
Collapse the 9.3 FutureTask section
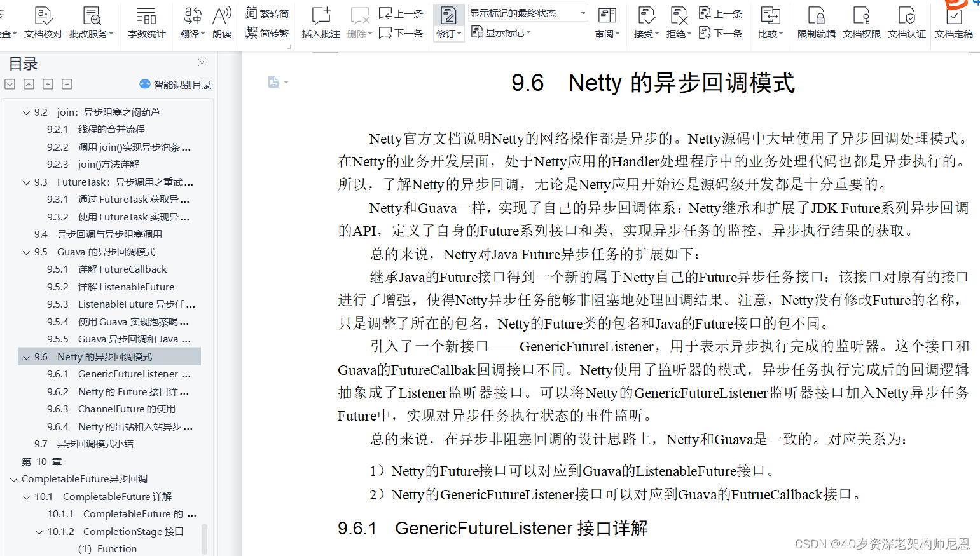[x=26, y=182]
